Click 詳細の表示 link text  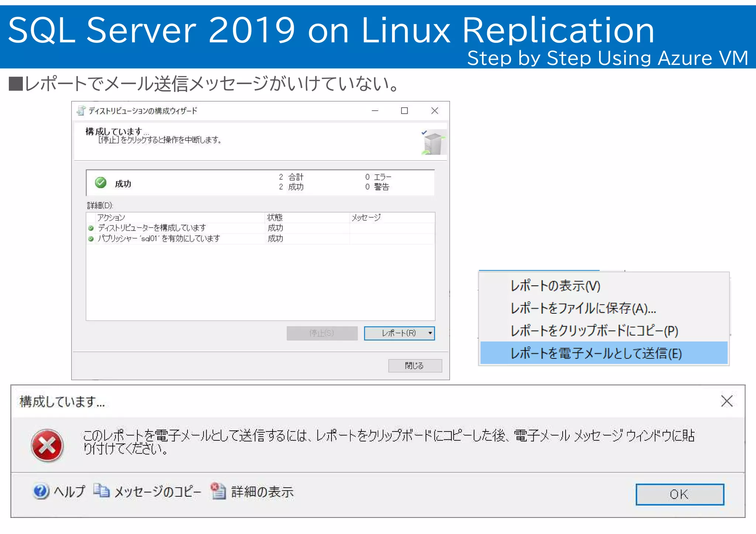coord(262,492)
